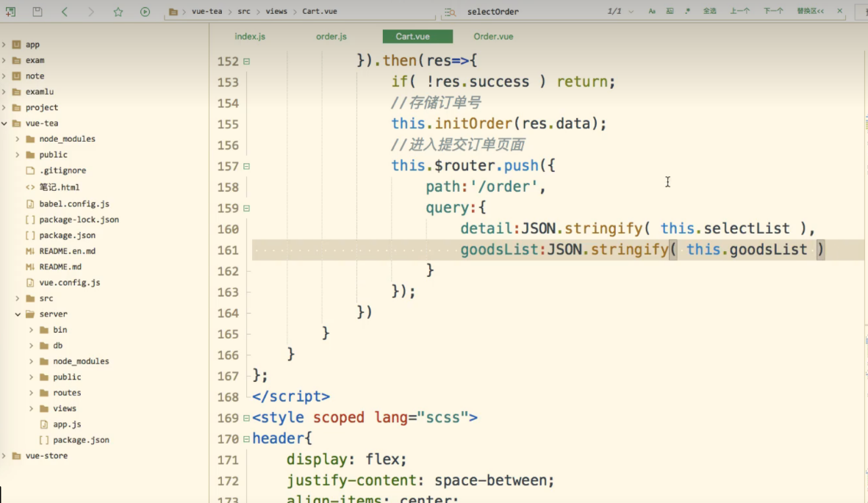The height and width of the screenshot is (503, 868).
Task: Open package.json under server folder
Action: point(81,440)
